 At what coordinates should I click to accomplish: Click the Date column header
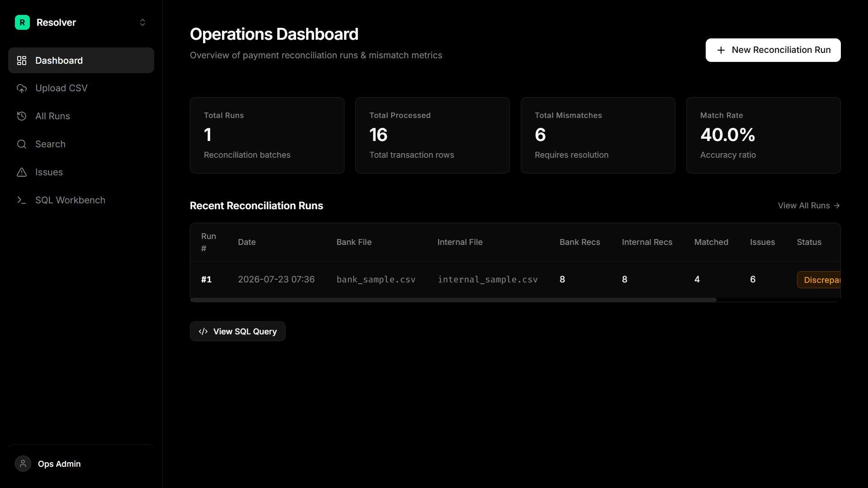247,242
